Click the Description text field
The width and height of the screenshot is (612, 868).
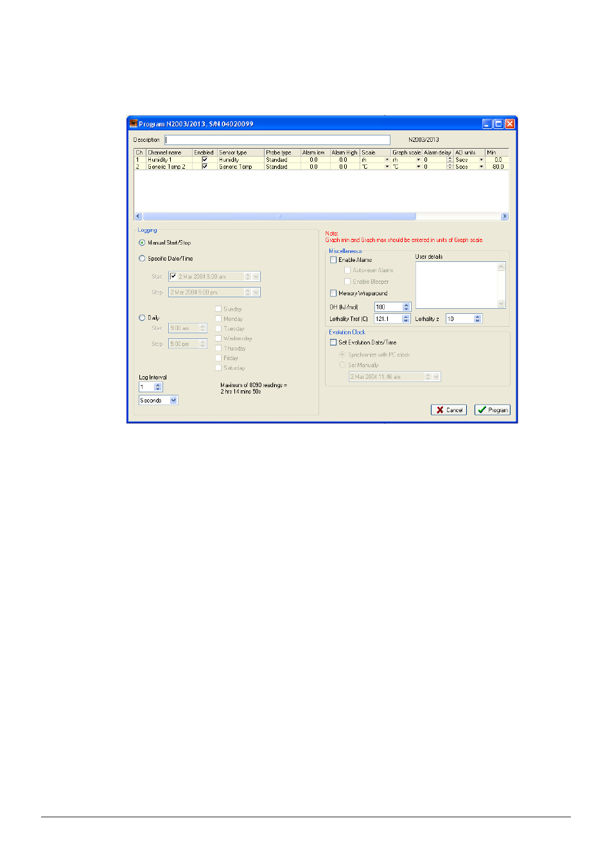tap(277, 139)
